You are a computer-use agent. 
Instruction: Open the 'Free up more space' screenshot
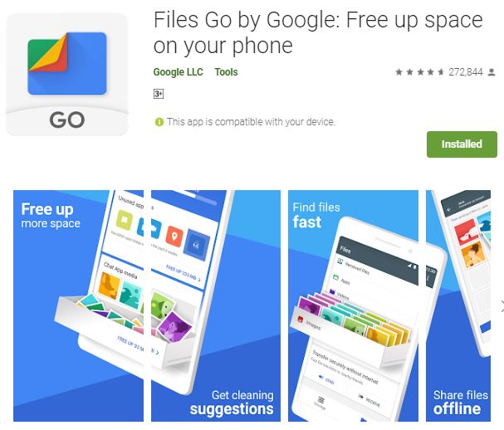coord(78,305)
